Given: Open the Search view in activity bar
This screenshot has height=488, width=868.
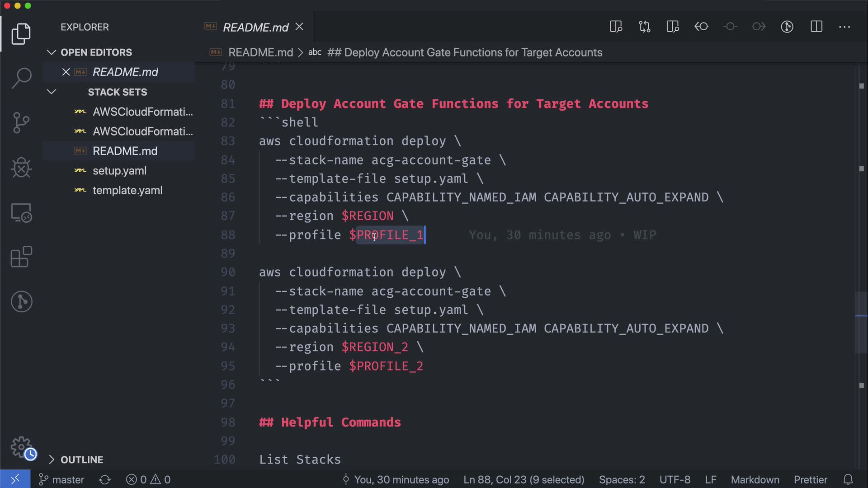Looking at the screenshot, I should 21,78.
